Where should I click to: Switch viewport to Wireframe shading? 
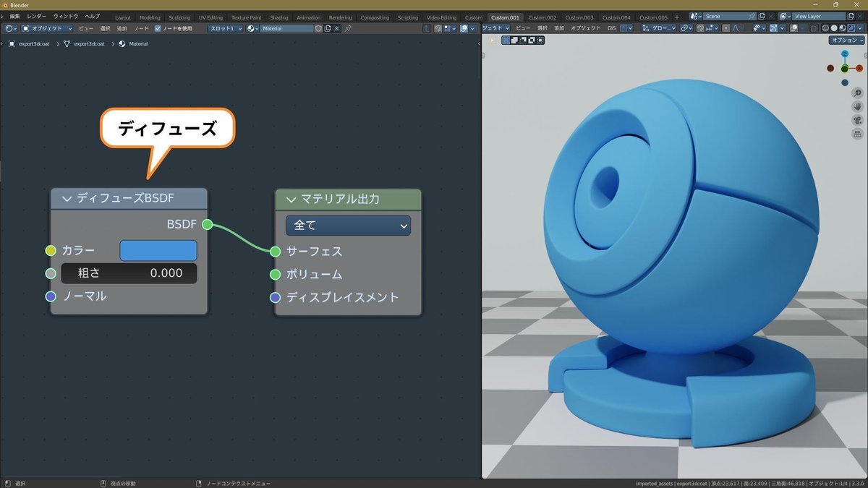click(x=827, y=28)
